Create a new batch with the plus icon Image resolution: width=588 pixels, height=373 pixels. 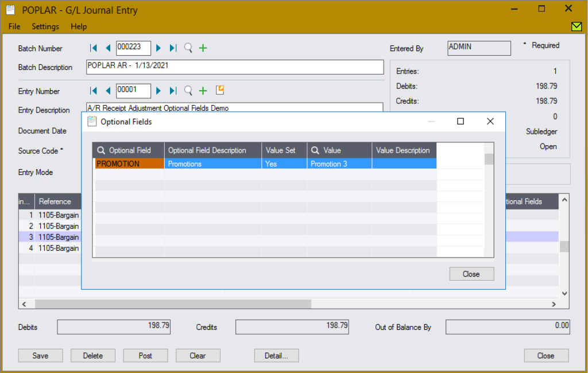[x=202, y=48]
